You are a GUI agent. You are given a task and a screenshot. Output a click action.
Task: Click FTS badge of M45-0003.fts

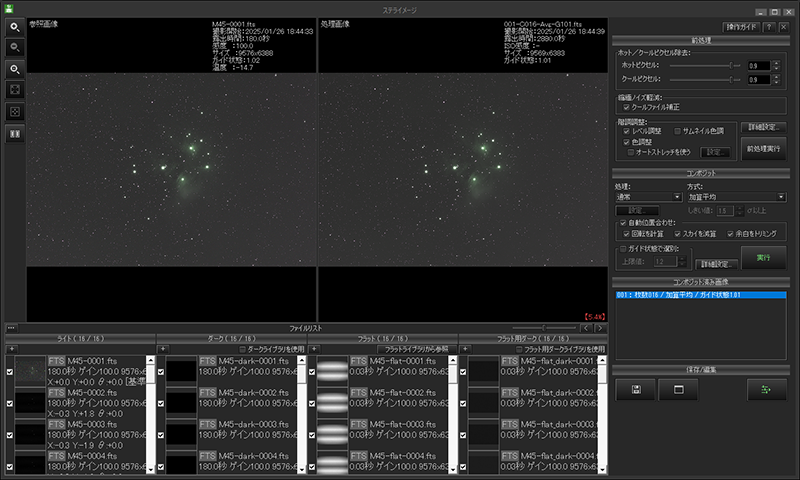coord(56,424)
